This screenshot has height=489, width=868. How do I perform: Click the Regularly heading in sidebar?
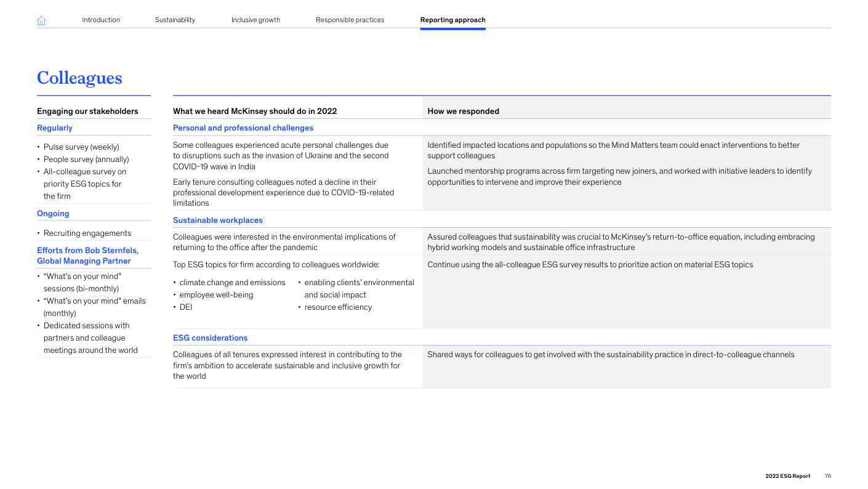(55, 128)
